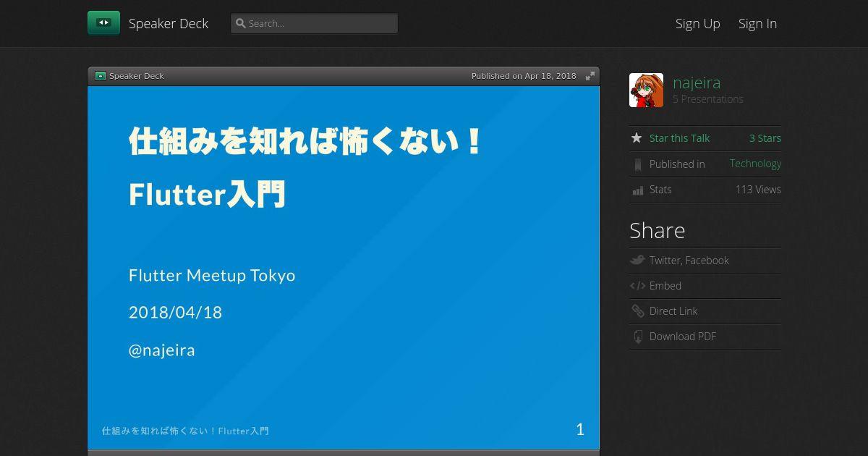The image size is (868, 456).
Task: Click the Download PDF document icon
Action: point(637,337)
